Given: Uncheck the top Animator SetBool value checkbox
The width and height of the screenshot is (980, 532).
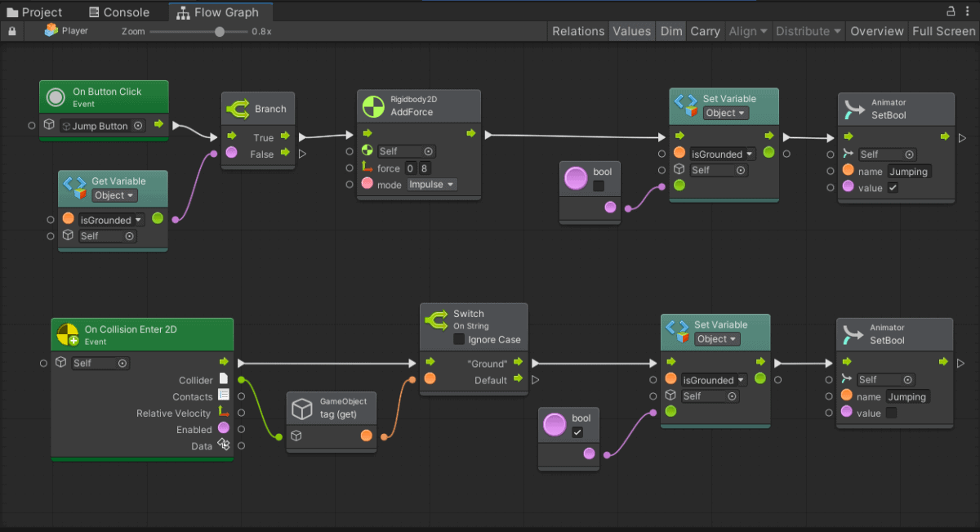Looking at the screenshot, I should (x=893, y=188).
